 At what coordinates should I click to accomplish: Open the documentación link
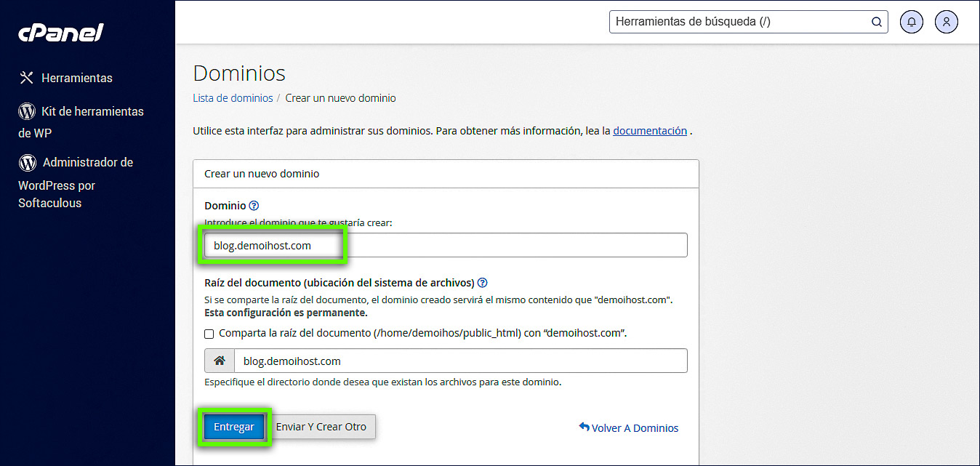[650, 130]
